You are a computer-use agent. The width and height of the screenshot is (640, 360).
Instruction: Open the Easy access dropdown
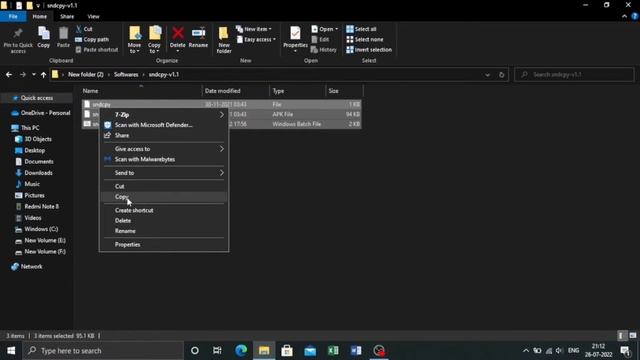coord(256,40)
